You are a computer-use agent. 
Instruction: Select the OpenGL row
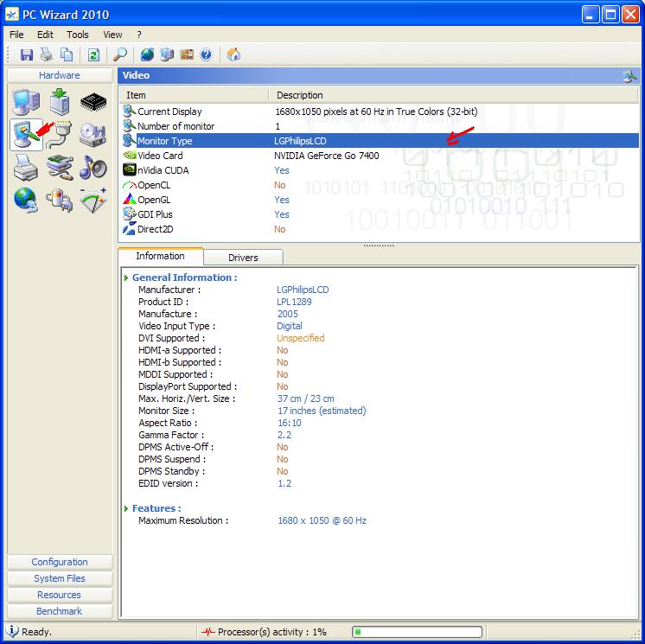pyautogui.click(x=380, y=200)
